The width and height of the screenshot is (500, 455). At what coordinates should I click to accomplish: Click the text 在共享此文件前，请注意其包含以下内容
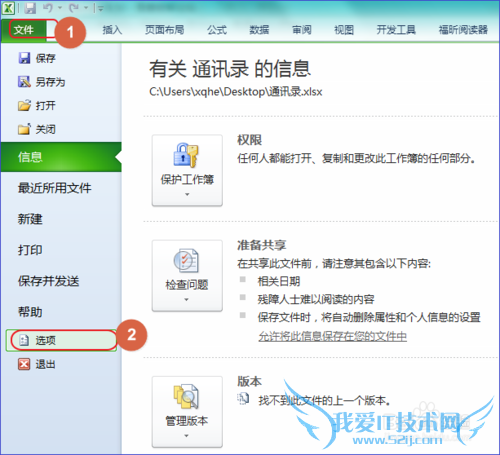coord(334,264)
